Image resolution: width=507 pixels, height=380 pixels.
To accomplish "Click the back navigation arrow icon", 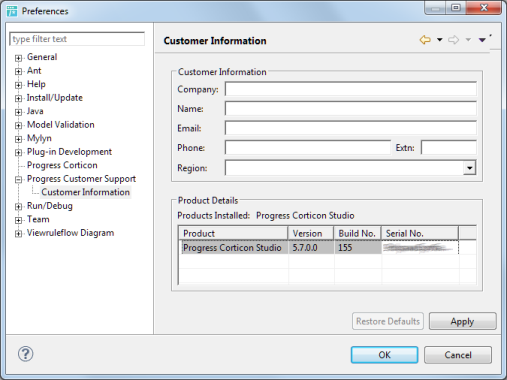I will click(425, 40).
